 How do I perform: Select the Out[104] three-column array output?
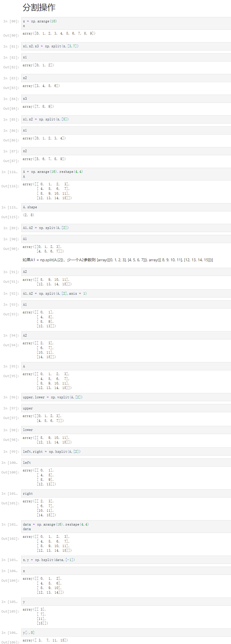coord(43,586)
